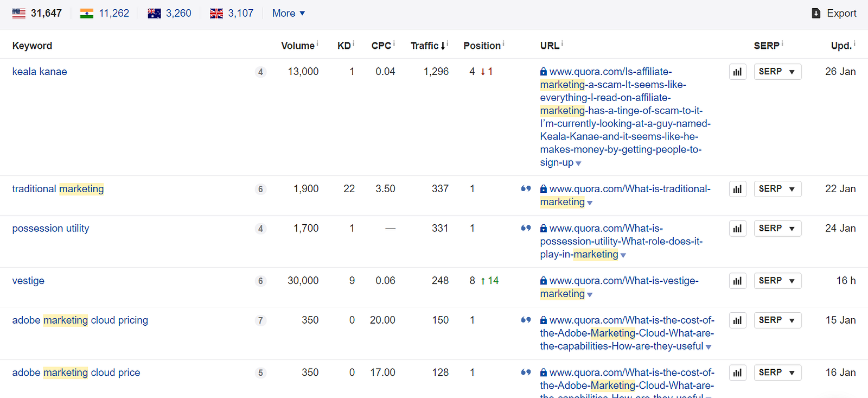Select the United States flag filter
Viewport: 868px width, 398px height.
[x=19, y=14]
